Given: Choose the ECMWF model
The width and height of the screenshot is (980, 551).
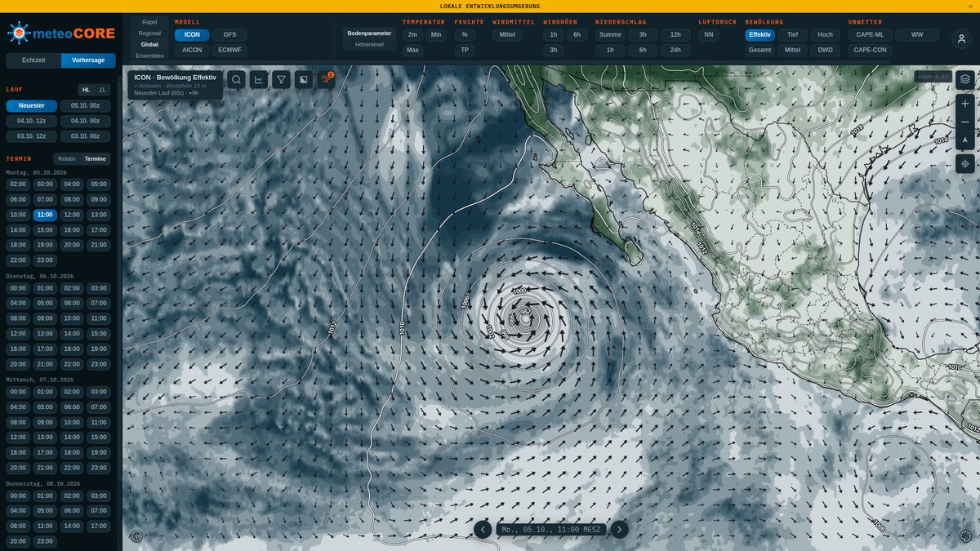Looking at the screenshot, I should coord(230,50).
